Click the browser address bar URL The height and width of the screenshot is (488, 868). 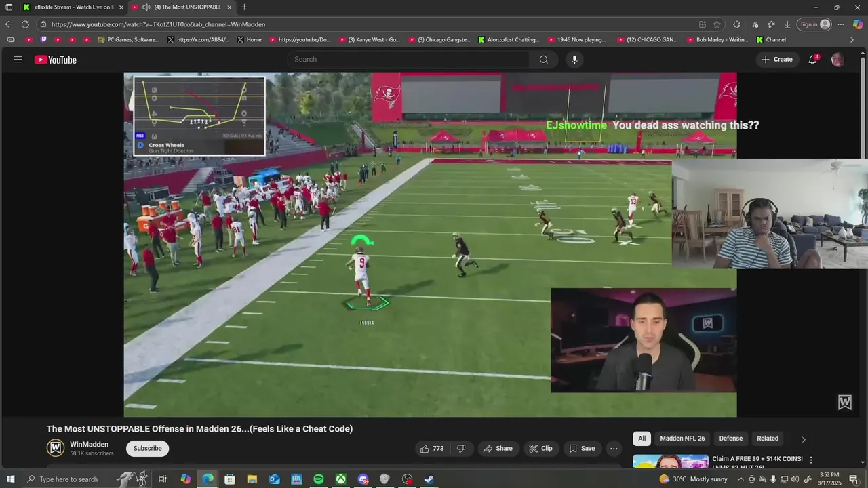158,24
